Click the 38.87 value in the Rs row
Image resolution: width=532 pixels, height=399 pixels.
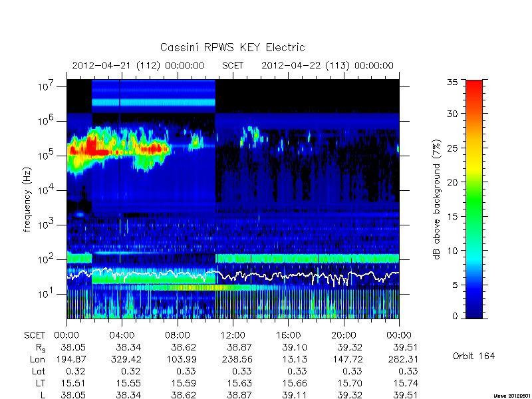[x=239, y=347]
